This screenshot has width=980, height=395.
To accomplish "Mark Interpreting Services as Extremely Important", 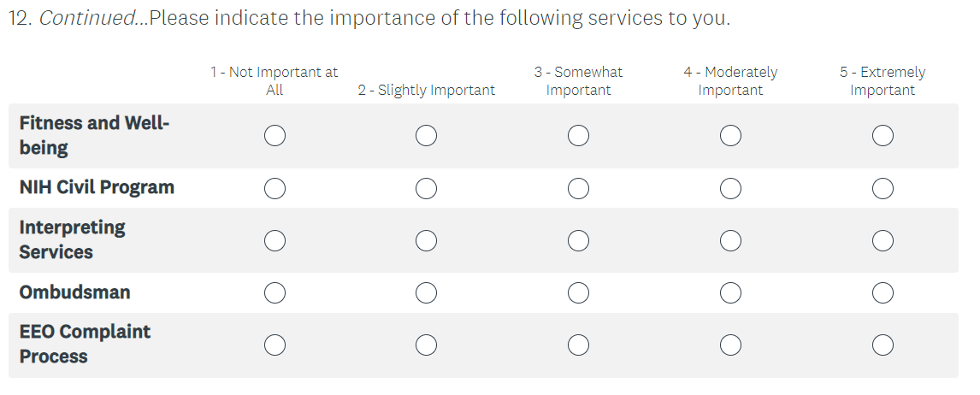I will click(x=883, y=240).
